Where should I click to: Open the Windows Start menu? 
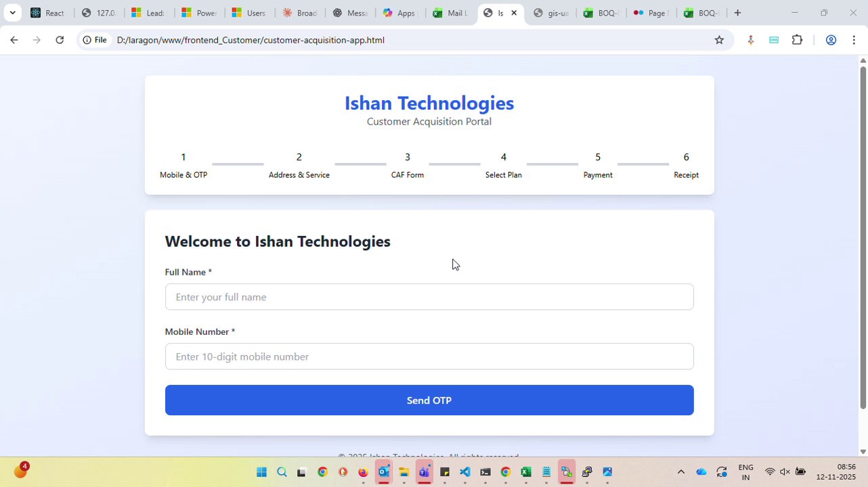(261, 472)
